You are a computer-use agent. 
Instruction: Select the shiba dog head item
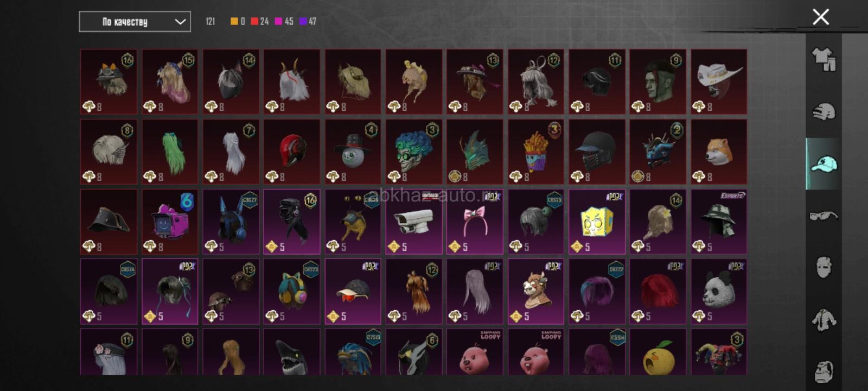tap(719, 152)
